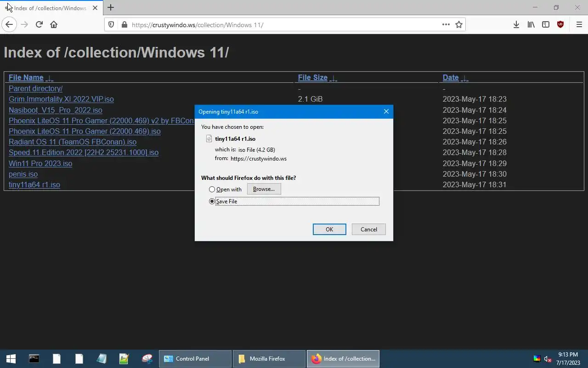Click the forward navigation arrow
Image resolution: width=588 pixels, height=368 pixels.
tap(24, 25)
